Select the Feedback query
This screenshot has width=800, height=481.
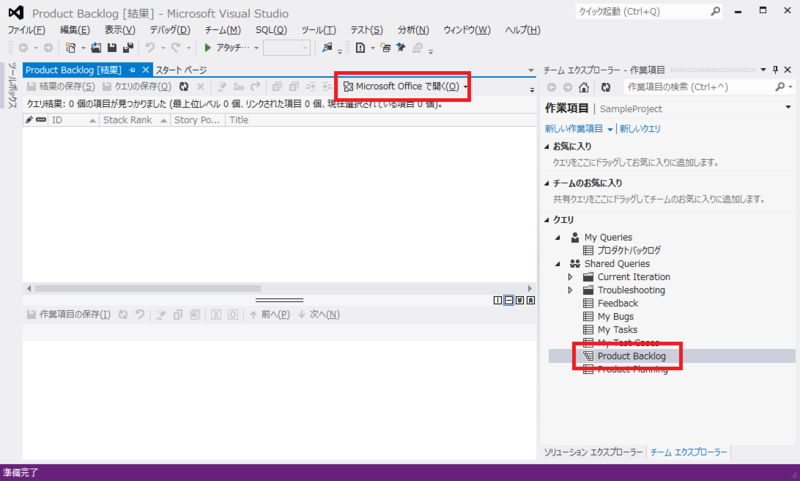point(618,303)
